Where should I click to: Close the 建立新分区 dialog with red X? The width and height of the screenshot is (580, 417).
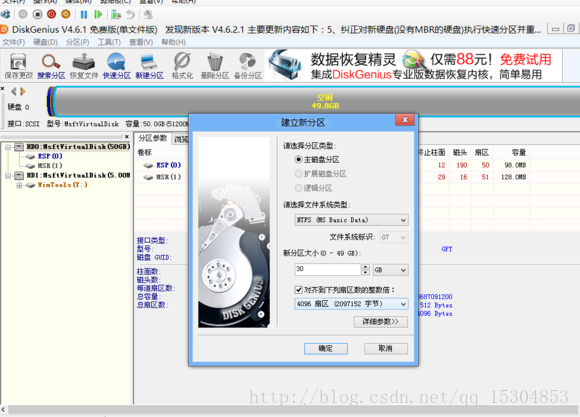[405, 120]
